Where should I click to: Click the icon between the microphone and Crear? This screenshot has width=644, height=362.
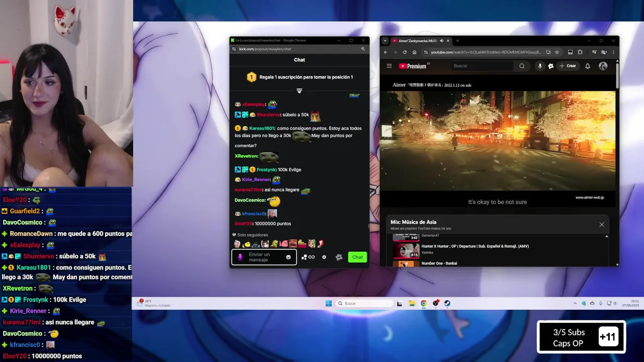pos(551,66)
